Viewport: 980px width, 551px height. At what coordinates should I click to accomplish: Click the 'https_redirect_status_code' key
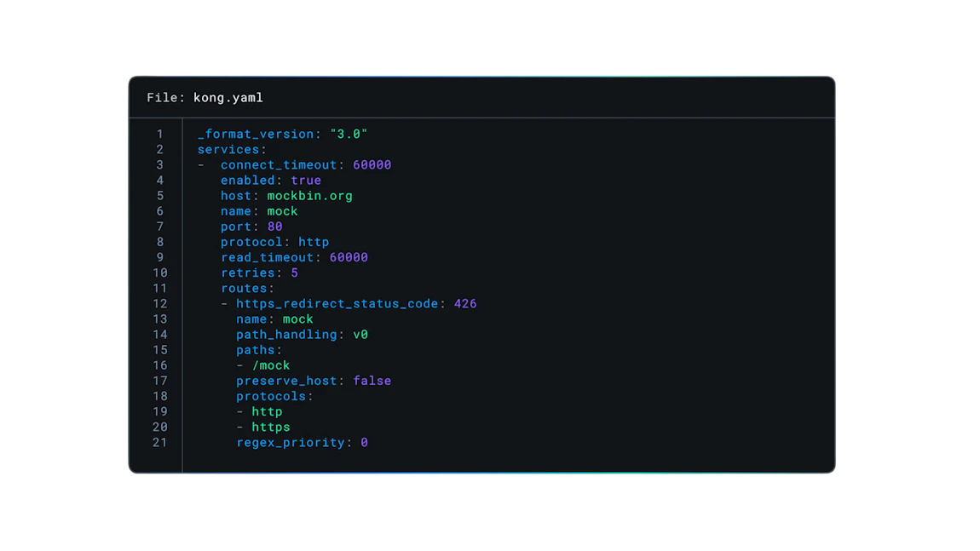pos(337,304)
